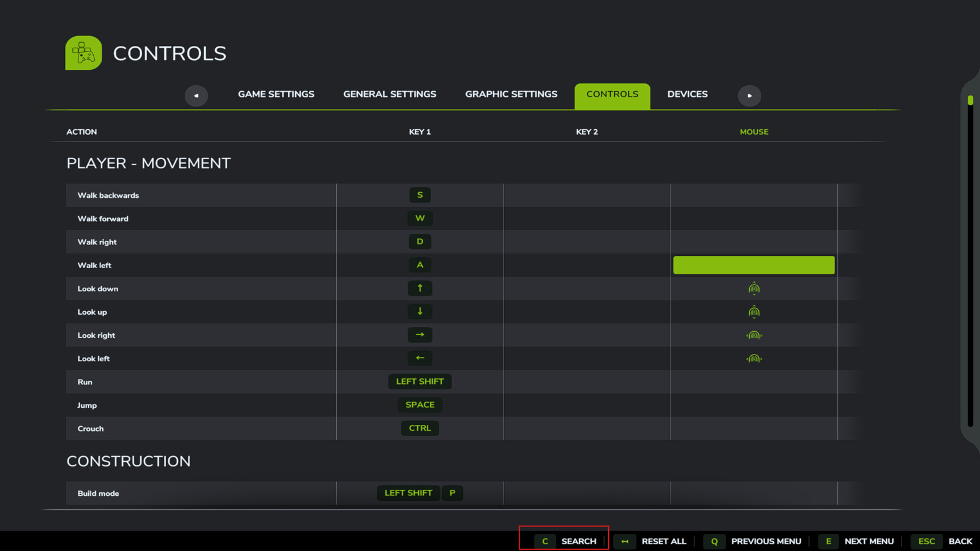This screenshot has width=980, height=551.
Task: Open the General Settings tab
Action: point(390,94)
